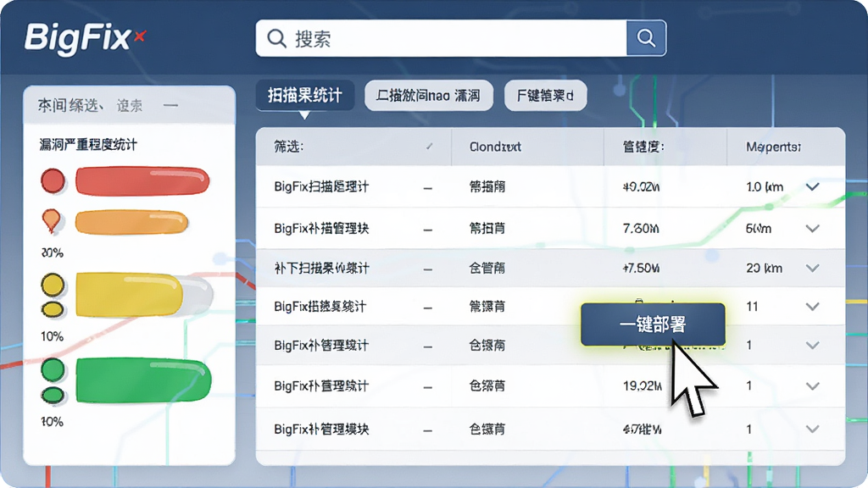The height and width of the screenshot is (488, 868).
Task: Click dash in the row with 11
Action: [428, 308]
